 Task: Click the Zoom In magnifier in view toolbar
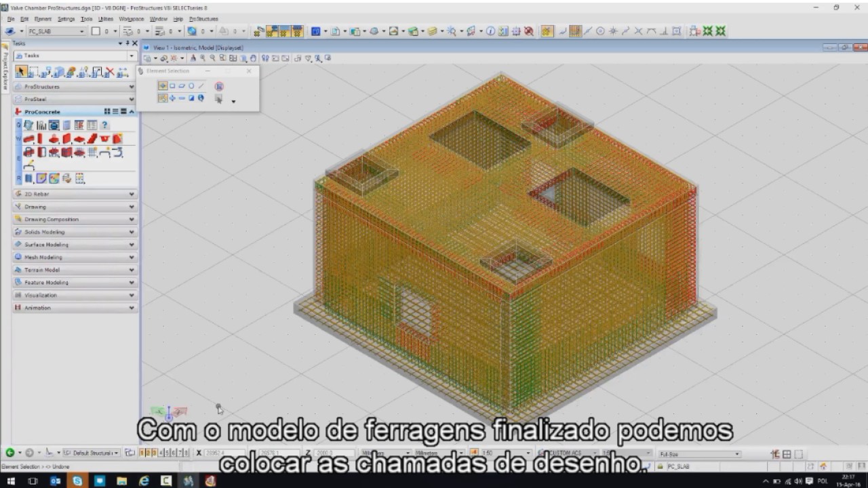(x=203, y=58)
